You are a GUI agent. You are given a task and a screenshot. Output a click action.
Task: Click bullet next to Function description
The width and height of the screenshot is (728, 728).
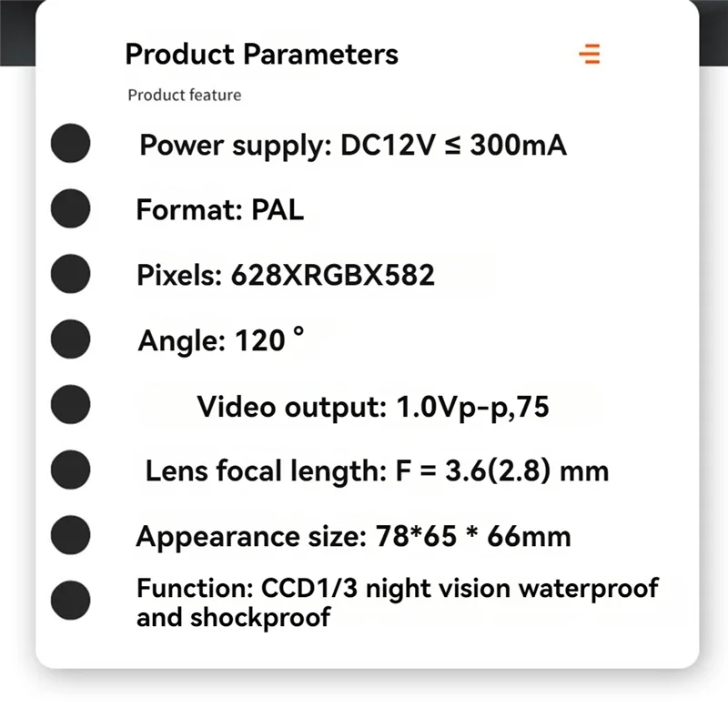point(70,601)
